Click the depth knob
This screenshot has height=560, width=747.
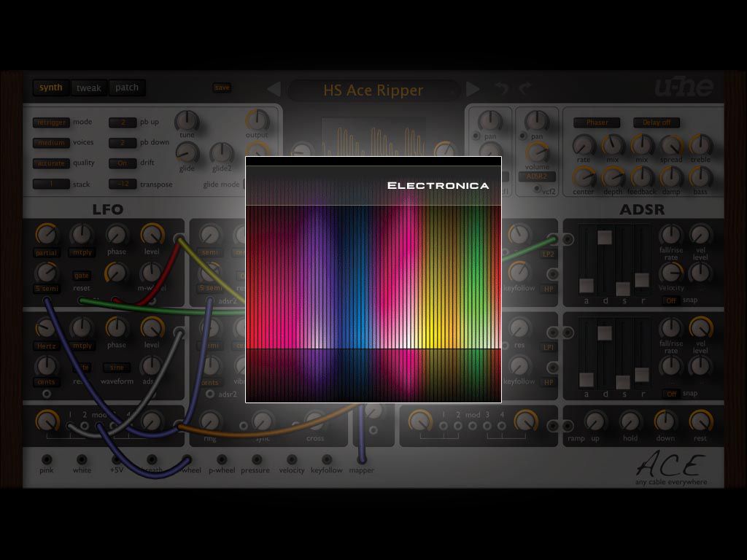point(613,177)
